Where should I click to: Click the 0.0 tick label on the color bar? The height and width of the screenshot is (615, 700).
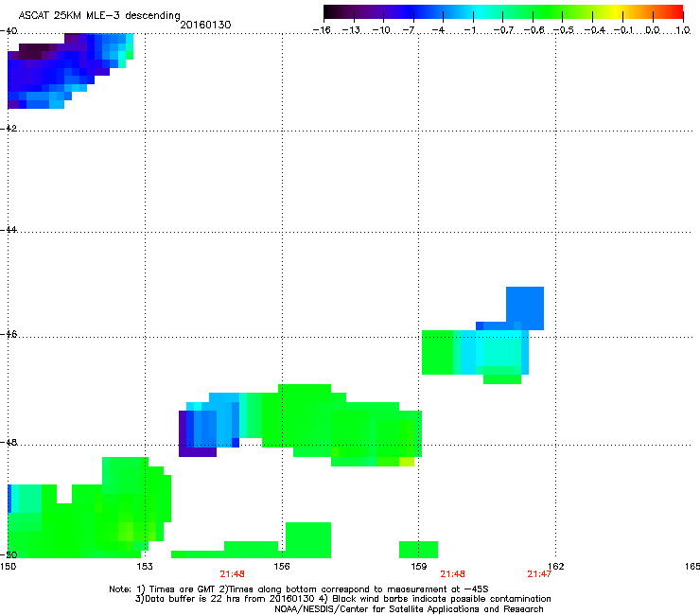click(x=653, y=30)
